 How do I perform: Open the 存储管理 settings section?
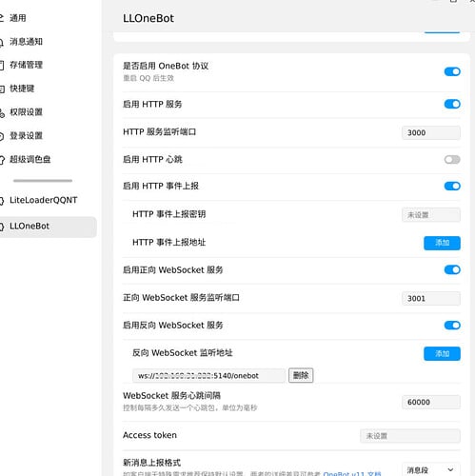pos(26,65)
